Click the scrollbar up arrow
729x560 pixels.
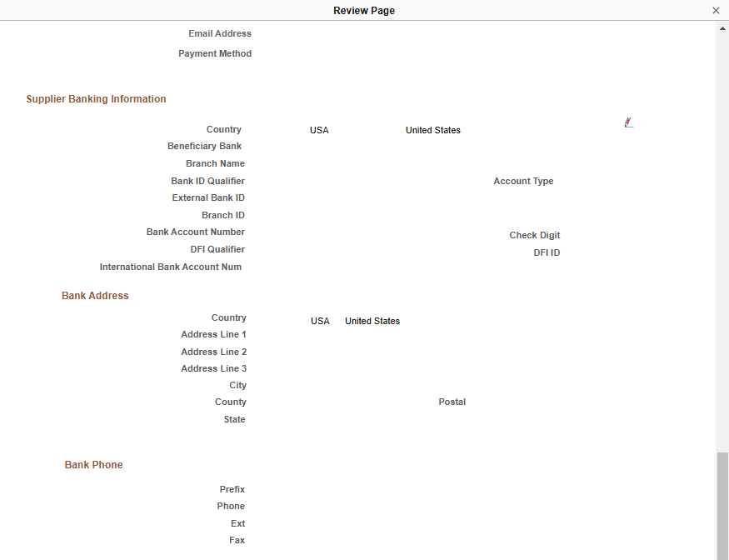pos(722,28)
